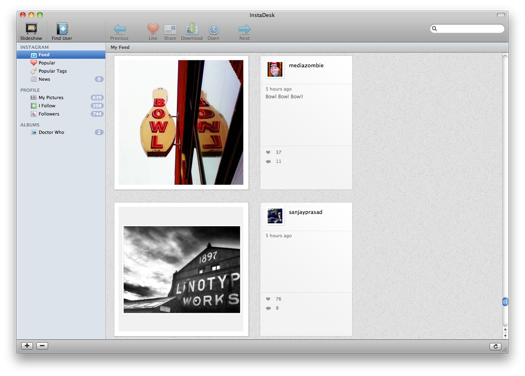525x376 pixels.
Task: Go to the Previous photo
Action: [119, 32]
